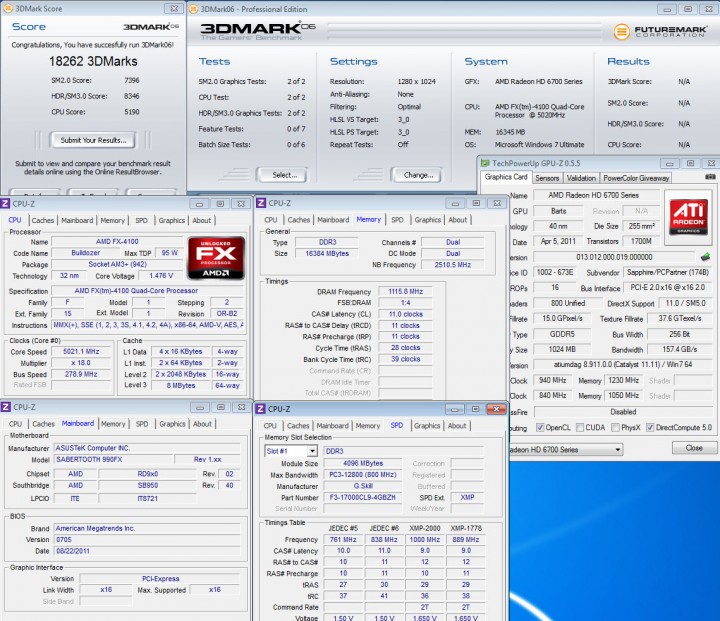This screenshot has width=720, height=621.
Task: Click the Part Number field F3-17000CL9-4GBZH
Action: pos(363,497)
